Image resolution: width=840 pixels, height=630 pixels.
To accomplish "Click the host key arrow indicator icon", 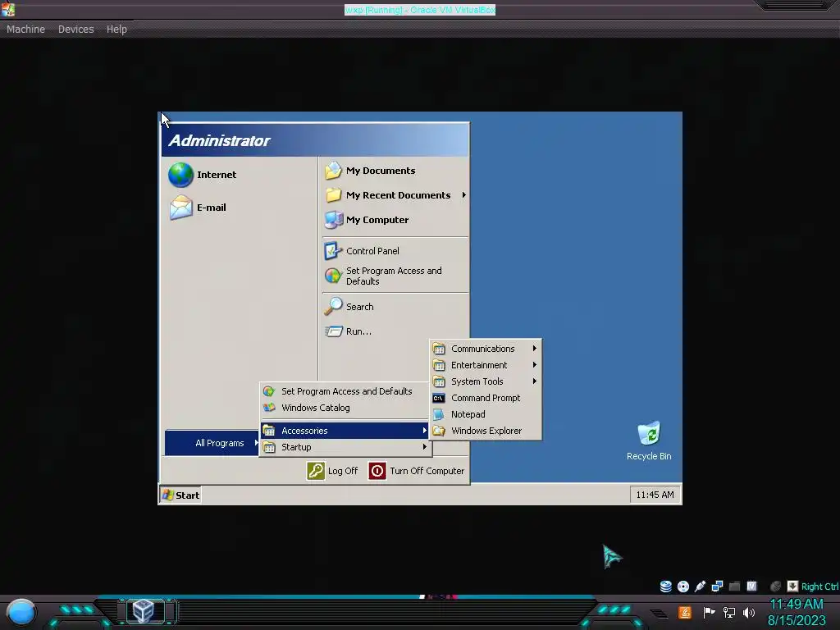I will click(x=792, y=586).
